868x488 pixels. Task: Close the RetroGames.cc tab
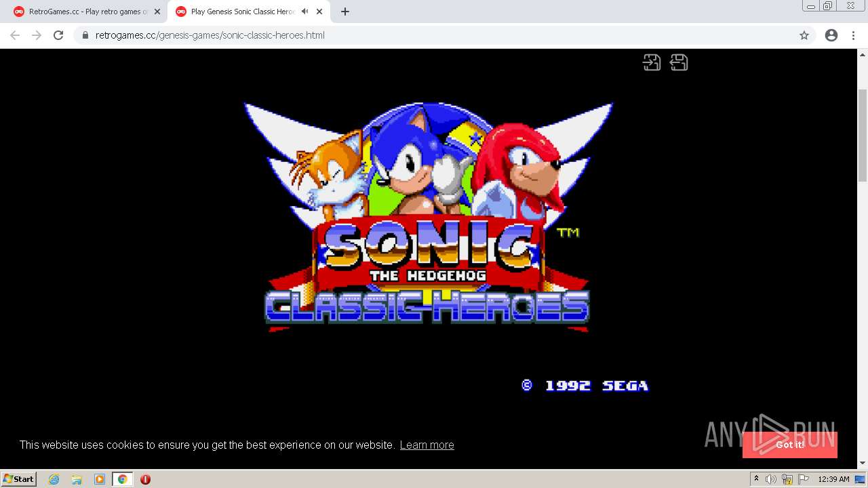[157, 12]
